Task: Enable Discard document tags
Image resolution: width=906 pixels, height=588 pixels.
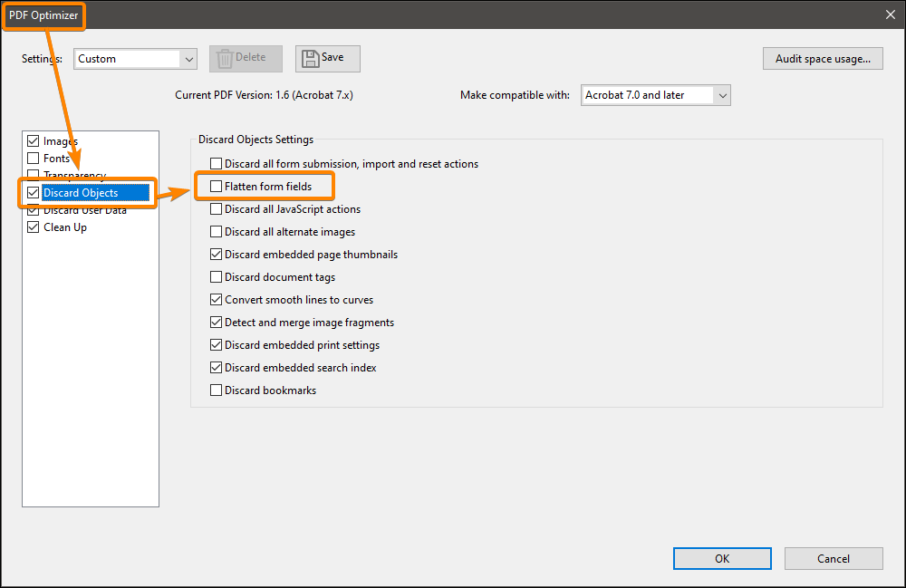Action: [x=215, y=276]
